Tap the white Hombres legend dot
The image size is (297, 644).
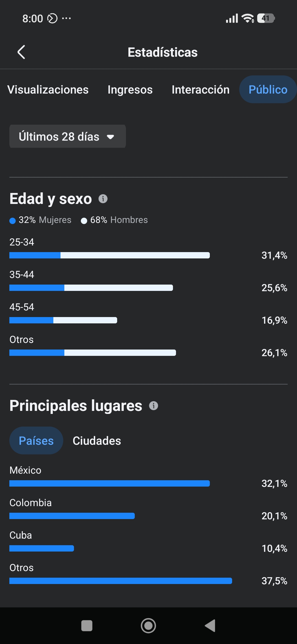pyautogui.click(x=84, y=221)
